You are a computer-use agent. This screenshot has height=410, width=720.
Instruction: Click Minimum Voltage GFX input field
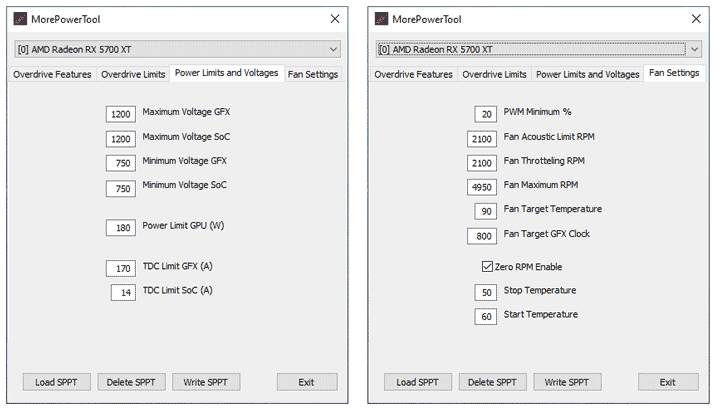[x=121, y=163]
